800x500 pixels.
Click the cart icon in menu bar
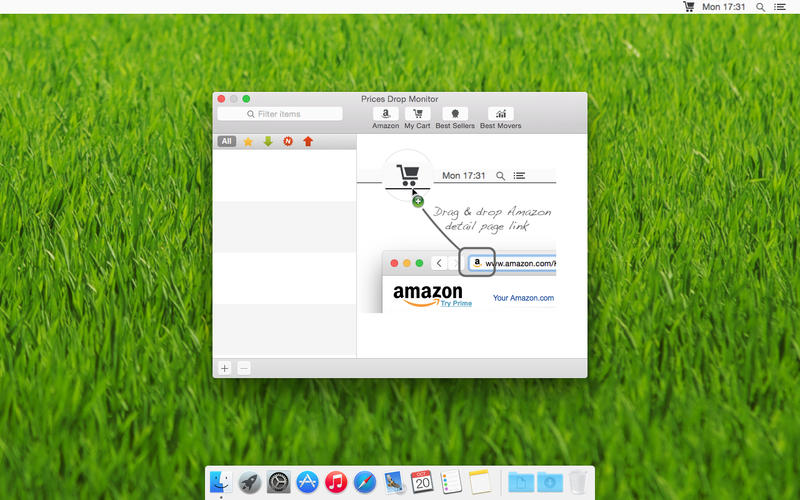pos(688,7)
